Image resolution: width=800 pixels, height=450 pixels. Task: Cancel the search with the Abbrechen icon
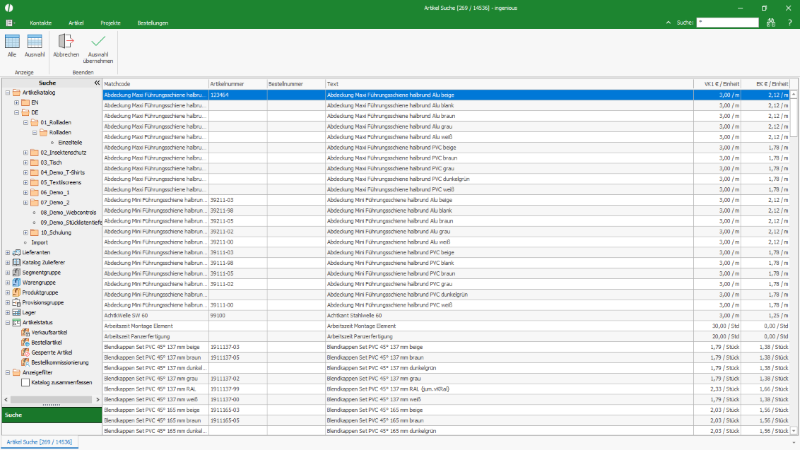point(66,42)
